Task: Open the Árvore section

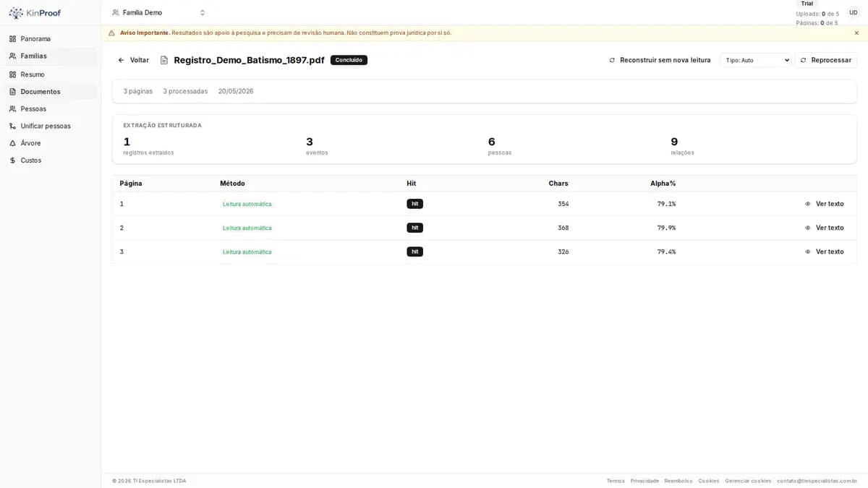Action: (x=51, y=143)
